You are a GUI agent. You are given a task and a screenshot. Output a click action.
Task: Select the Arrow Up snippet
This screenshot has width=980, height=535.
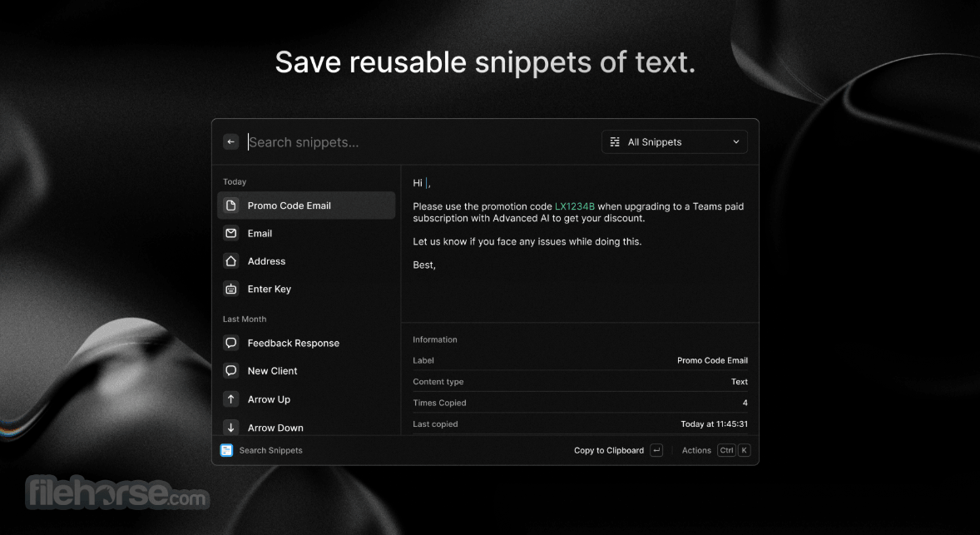306,399
